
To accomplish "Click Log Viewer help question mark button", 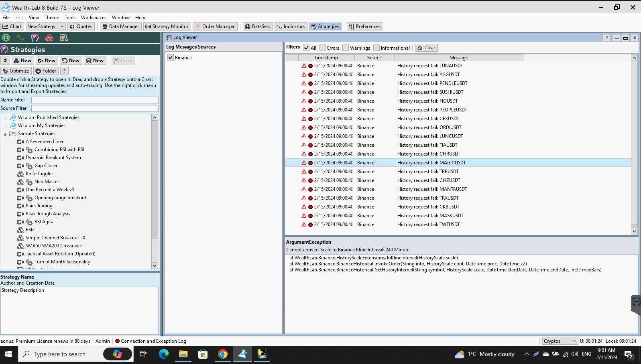I will click(x=606, y=38).
